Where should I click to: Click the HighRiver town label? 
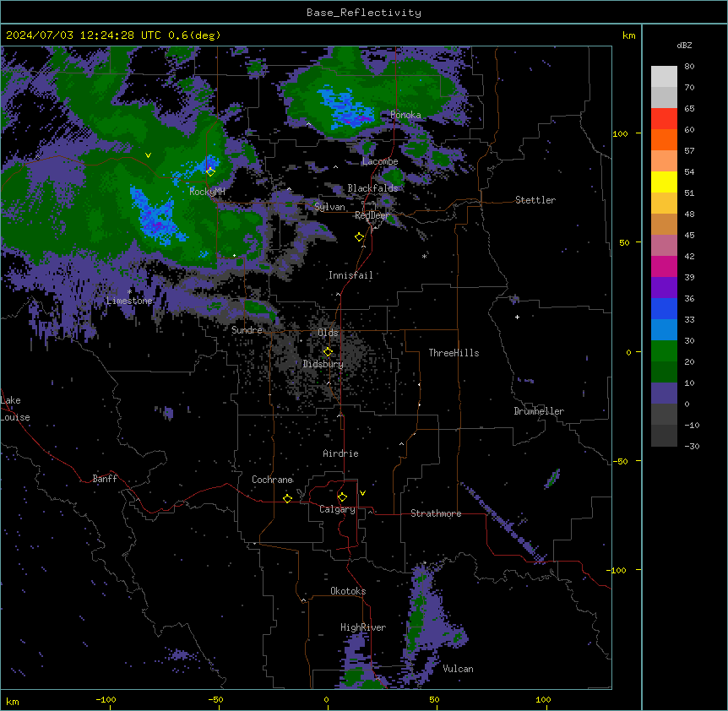click(363, 627)
